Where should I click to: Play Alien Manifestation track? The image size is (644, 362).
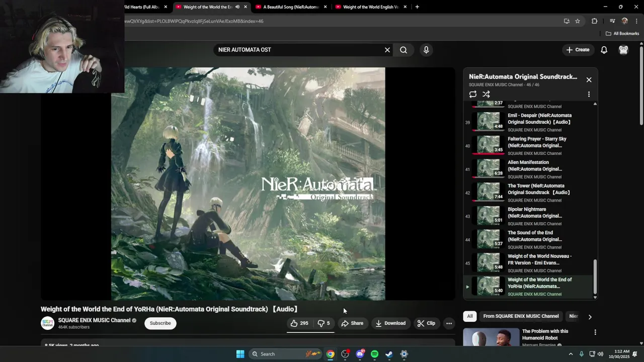(528, 169)
